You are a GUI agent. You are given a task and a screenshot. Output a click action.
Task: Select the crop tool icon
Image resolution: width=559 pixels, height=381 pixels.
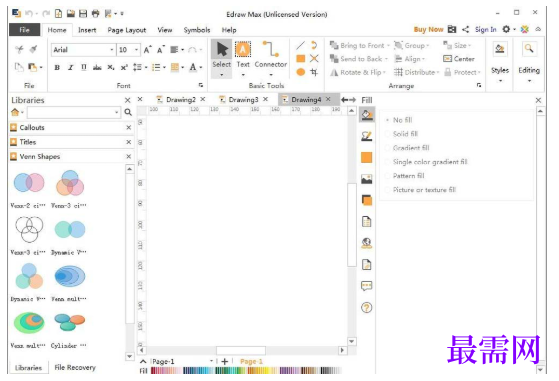coord(314,72)
